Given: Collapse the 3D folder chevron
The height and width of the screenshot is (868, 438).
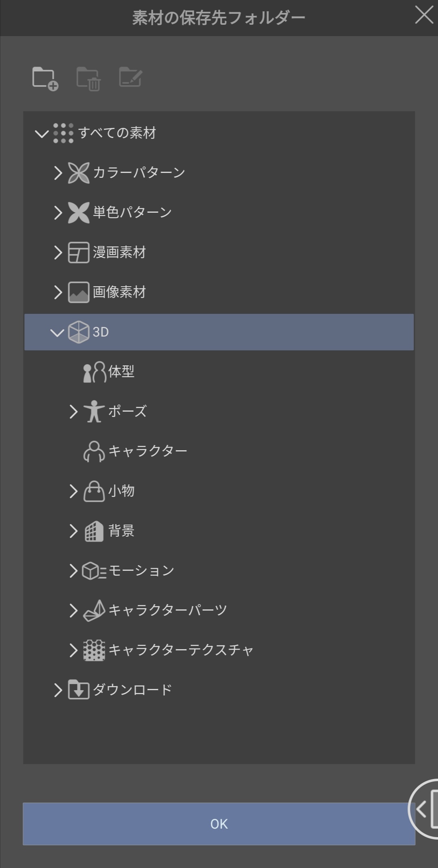Looking at the screenshot, I should (57, 333).
